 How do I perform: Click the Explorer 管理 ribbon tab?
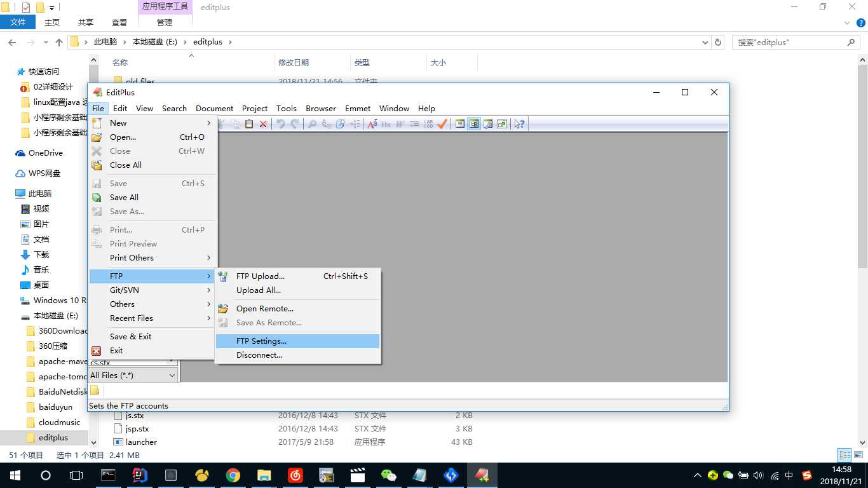click(x=165, y=22)
